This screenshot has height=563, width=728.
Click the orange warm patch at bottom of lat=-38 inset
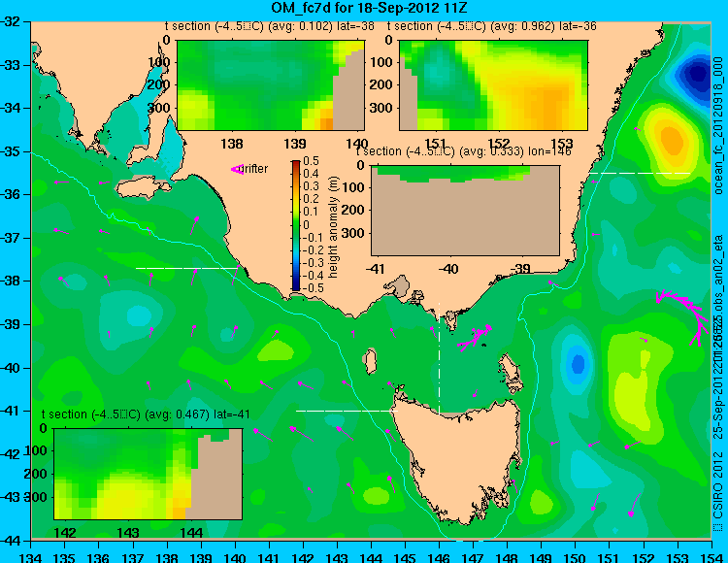pyautogui.click(x=323, y=120)
